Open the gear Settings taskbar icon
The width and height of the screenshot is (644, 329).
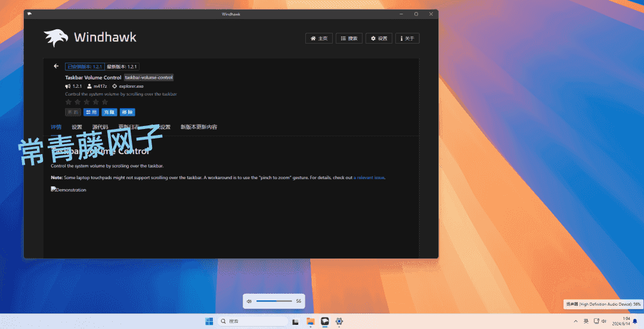(x=339, y=321)
